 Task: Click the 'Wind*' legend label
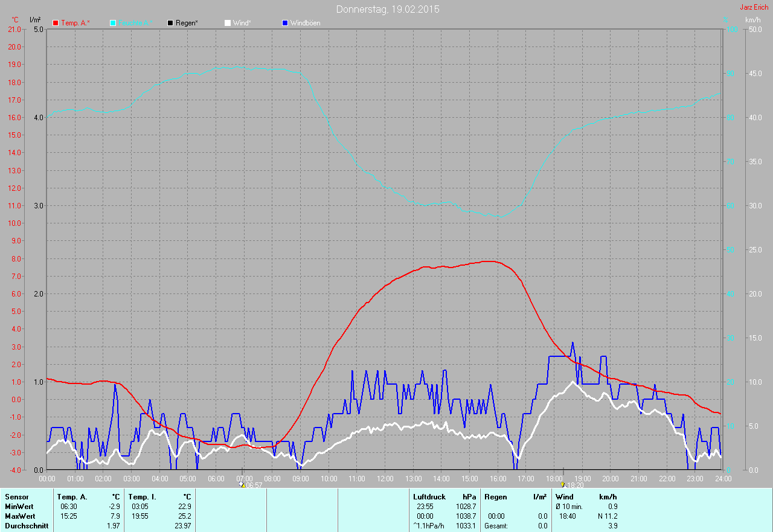point(242,23)
